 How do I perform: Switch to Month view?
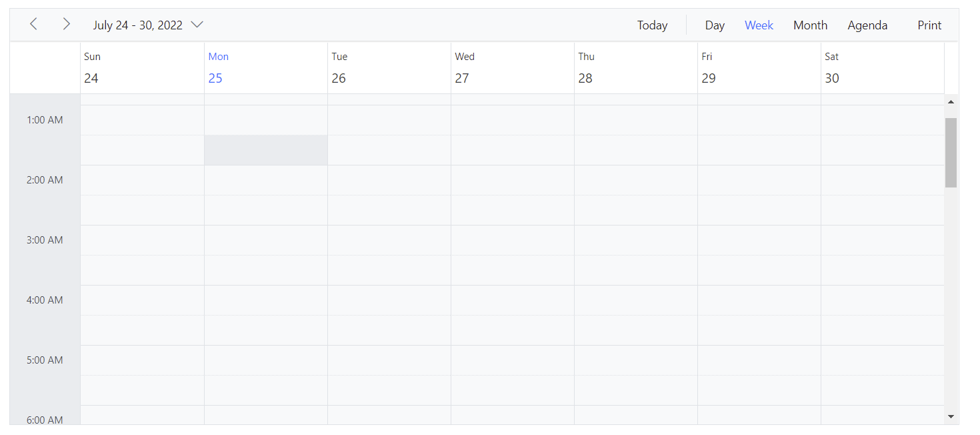point(810,25)
